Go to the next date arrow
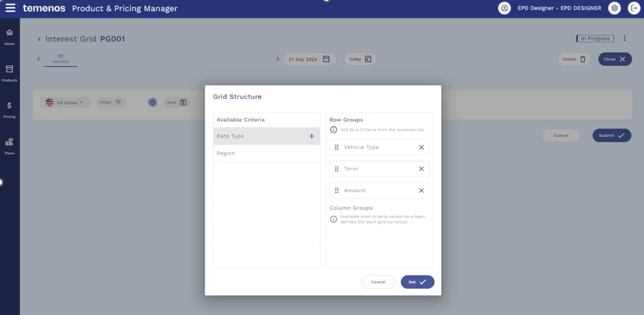 point(278,59)
